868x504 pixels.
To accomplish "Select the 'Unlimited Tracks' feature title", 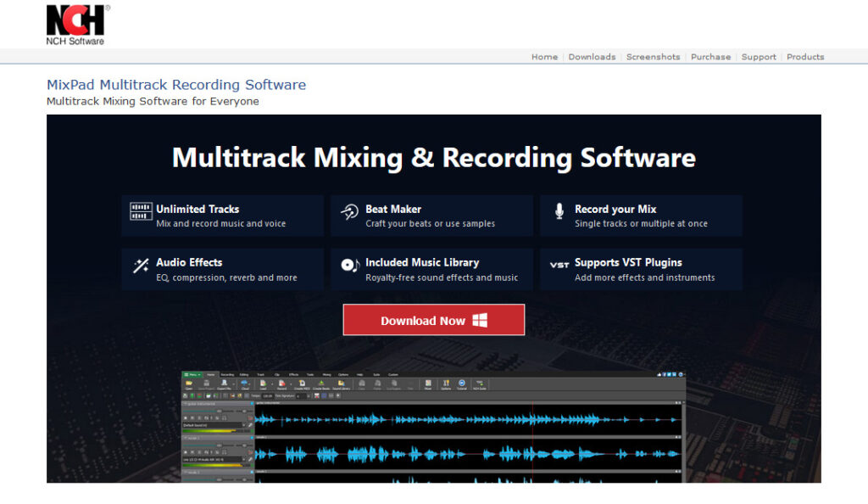I will tap(198, 209).
